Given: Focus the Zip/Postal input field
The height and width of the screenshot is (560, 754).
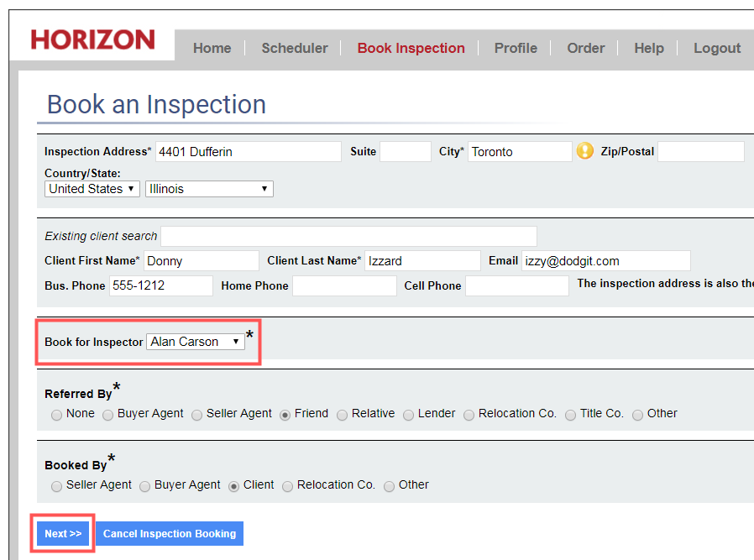Looking at the screenshot, I should click(x=700, y=152).
